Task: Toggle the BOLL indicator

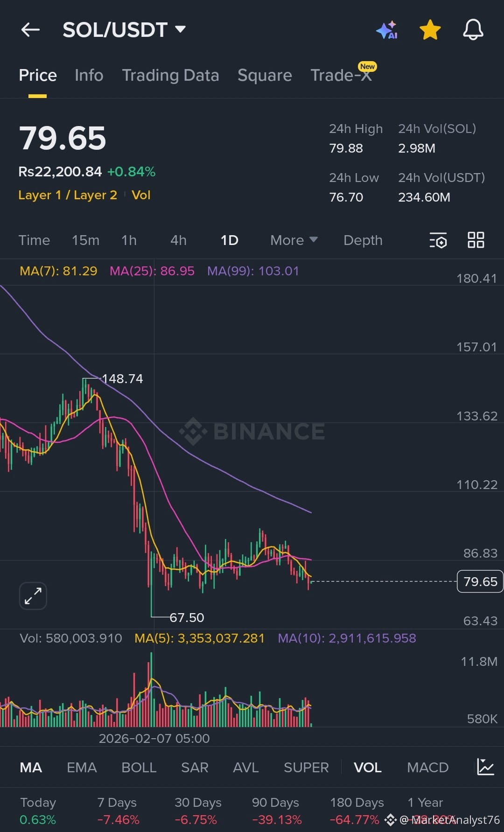Action: [139, 768]
